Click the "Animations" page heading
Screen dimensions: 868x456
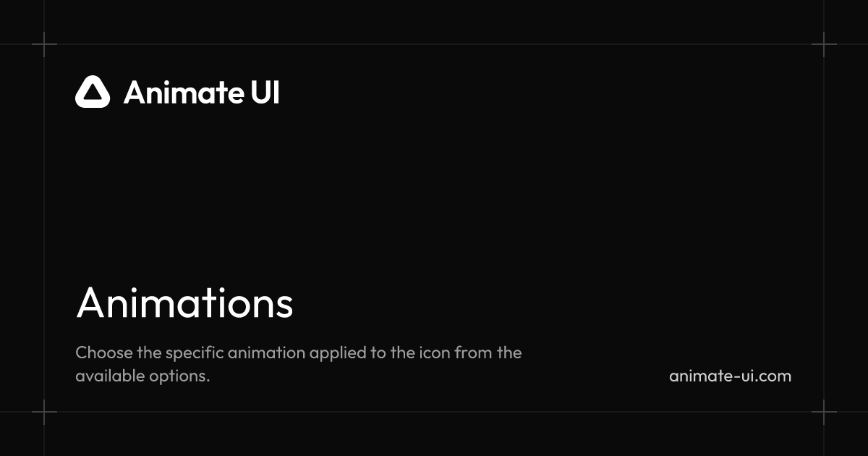pyautogui.click(x=184, y=303)
